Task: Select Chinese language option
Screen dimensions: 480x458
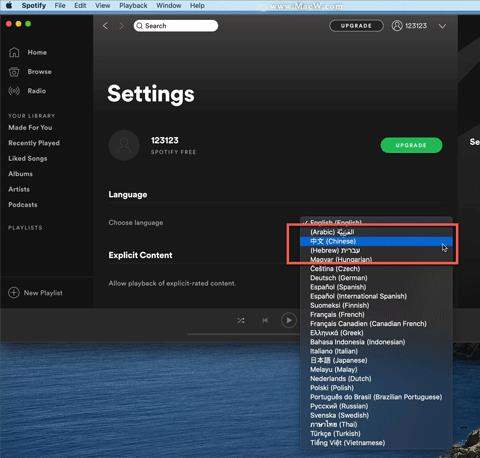Action: 376,241
